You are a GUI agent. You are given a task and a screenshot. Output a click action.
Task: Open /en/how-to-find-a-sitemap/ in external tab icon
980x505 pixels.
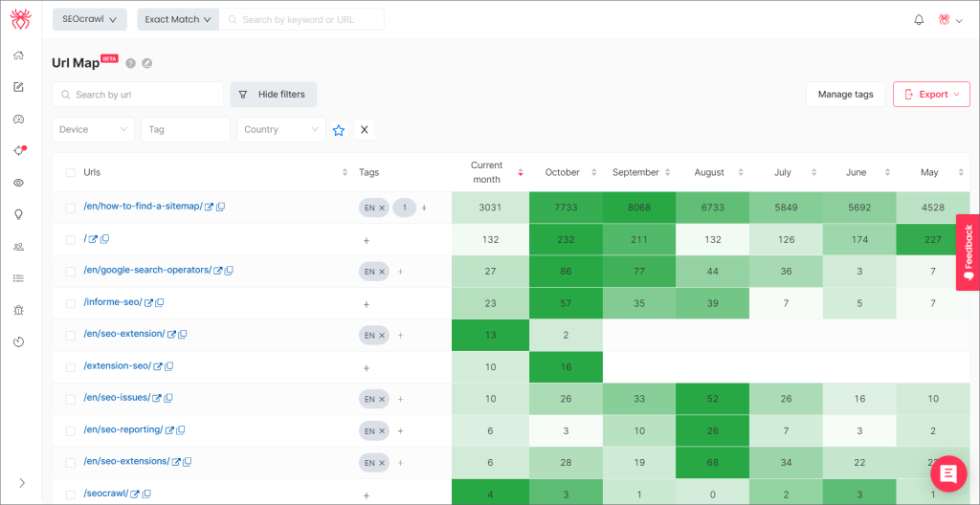tap(209, 207)
